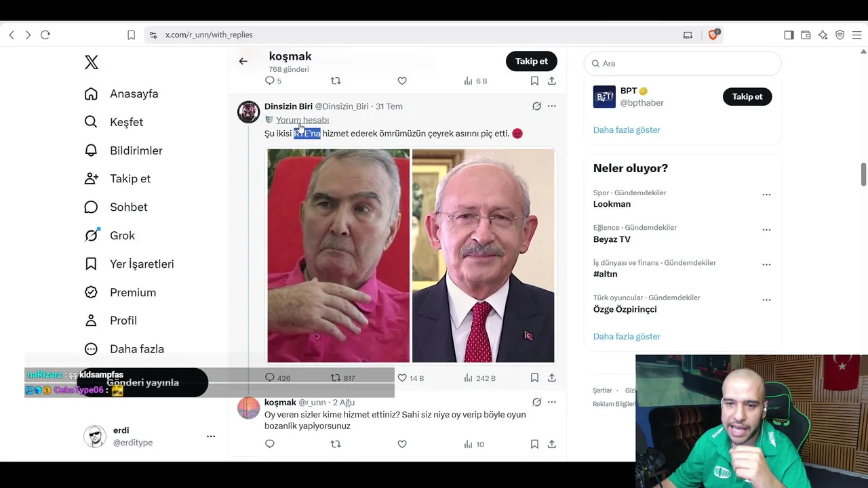Viewport: 868px width, 488px height.
Task: Open the Brave Shields lion icon
Action: (713, 35)
